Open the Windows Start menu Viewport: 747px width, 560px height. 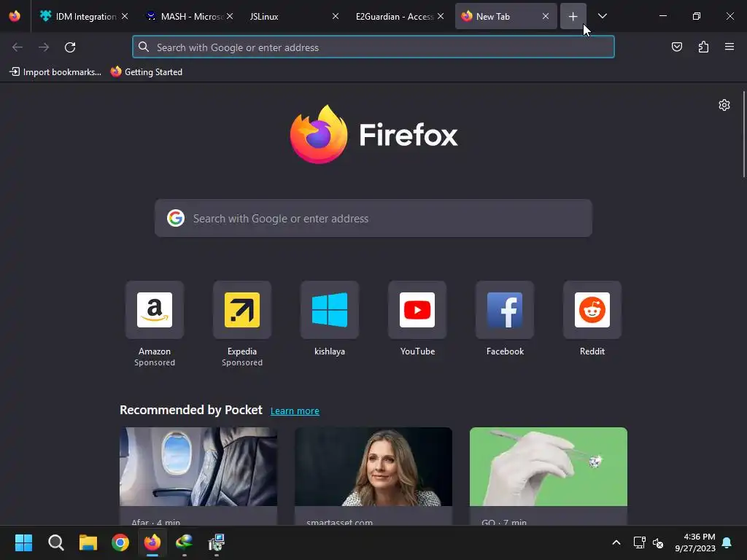pos(23,542)
